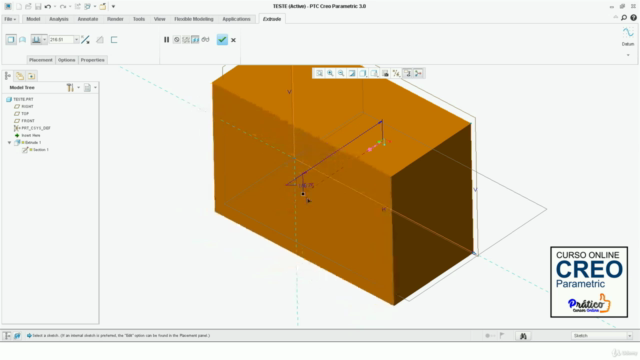Viewport: 640px width, 360px height.
Task: Toggle Thicken Sketch option
Action: [x=114, y=40]
